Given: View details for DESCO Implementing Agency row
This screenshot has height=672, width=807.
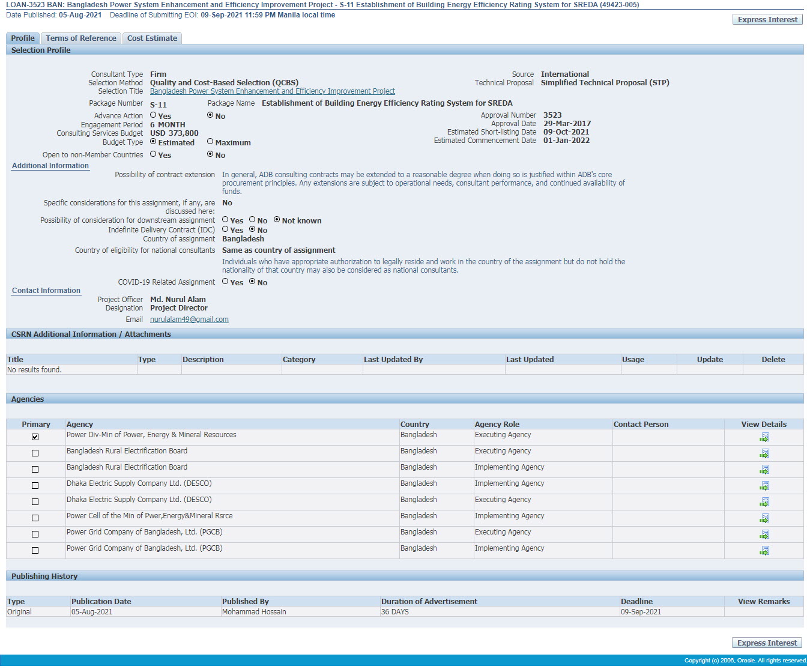Looking at the screenshot, I should pos(764,486).
